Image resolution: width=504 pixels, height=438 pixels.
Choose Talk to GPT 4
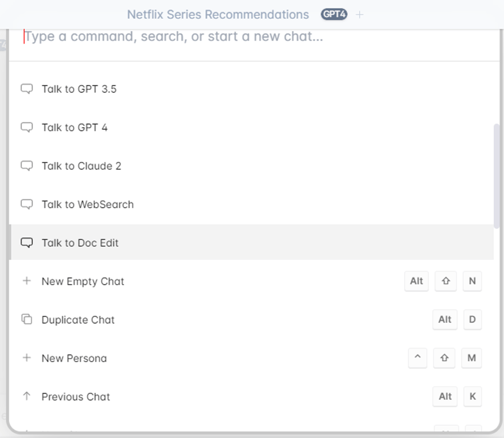click(75, 127)
